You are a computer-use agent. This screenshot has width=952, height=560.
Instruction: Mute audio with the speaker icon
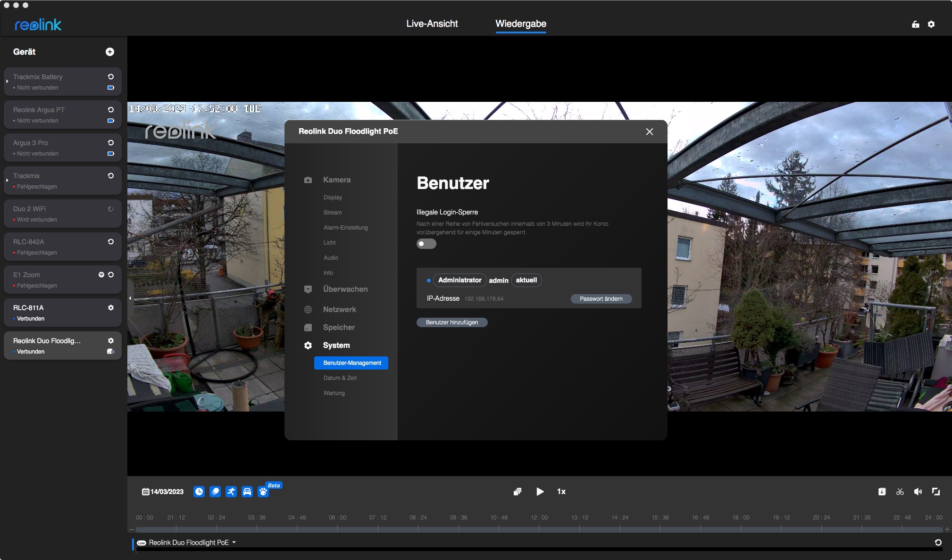tap(918, 492)
